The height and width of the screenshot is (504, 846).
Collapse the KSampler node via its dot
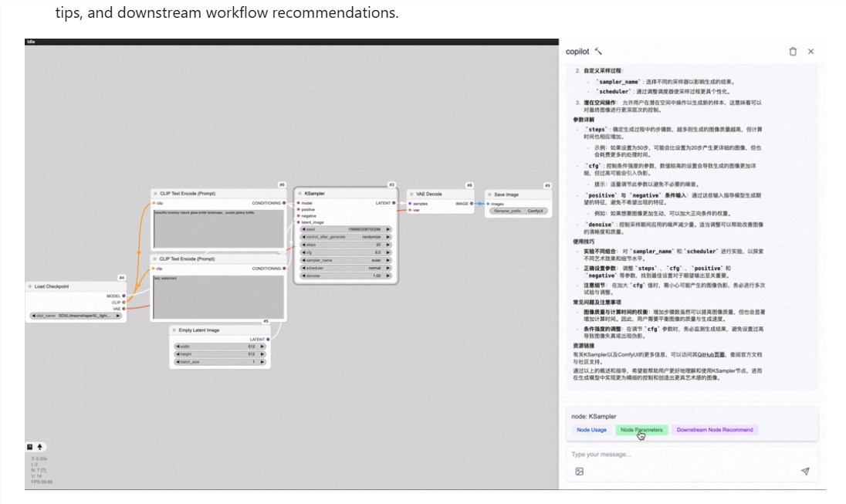300,193
